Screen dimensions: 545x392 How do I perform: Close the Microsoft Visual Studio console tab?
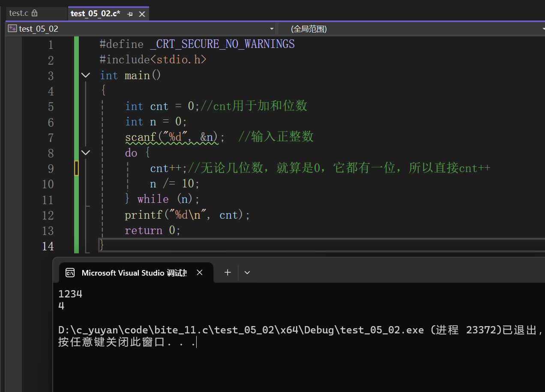coord(200,273)
